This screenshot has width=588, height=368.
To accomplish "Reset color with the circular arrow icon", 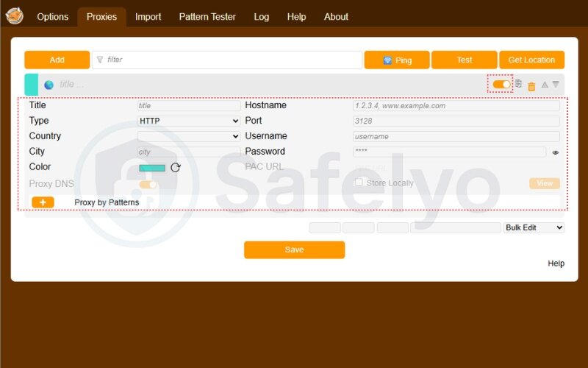I will (x=176, y=168).
